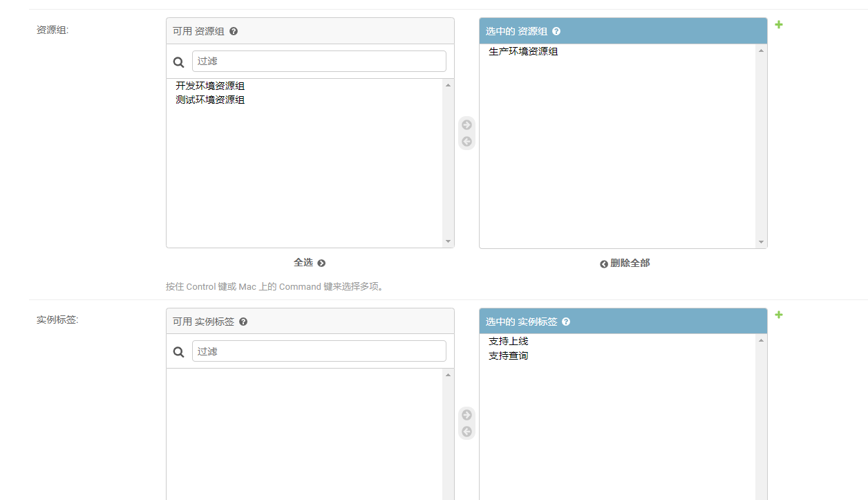Click help icon next to 可用 资源组
Viewport: 868px width, 500px height.
[x=234, y=31]
